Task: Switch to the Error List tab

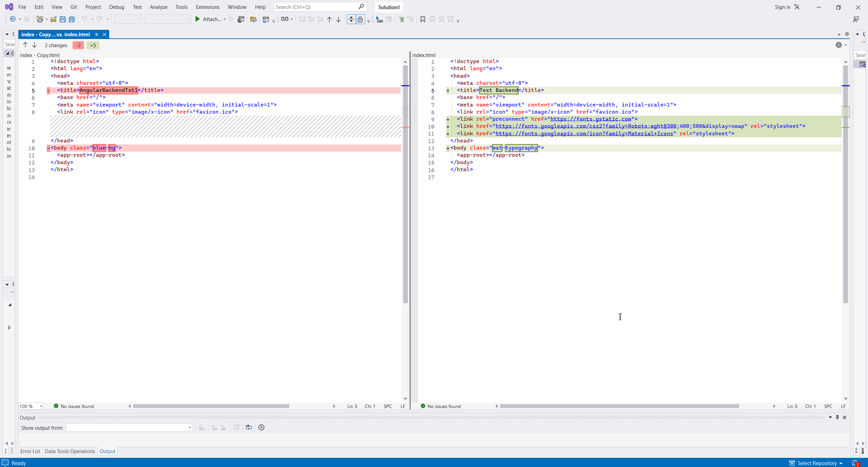Action: coord(30,451)
